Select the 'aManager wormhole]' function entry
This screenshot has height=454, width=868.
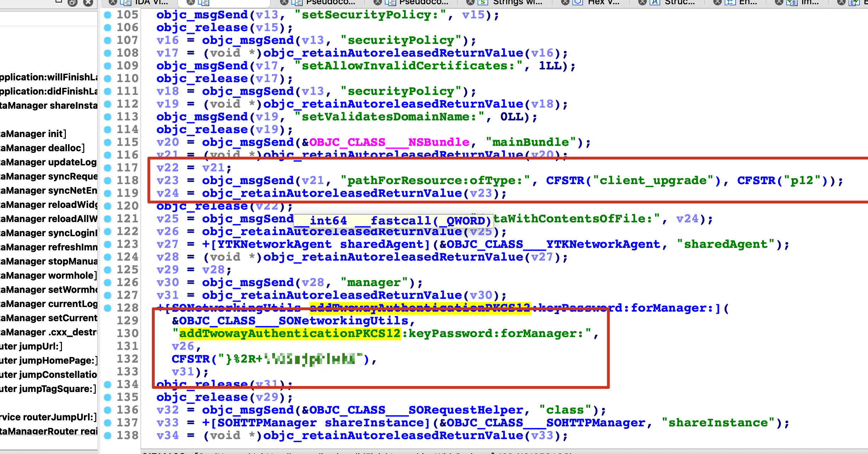[48, 276]
